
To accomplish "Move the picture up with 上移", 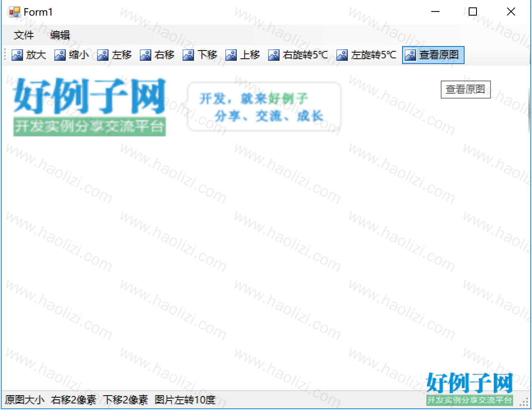I will 243,55.
